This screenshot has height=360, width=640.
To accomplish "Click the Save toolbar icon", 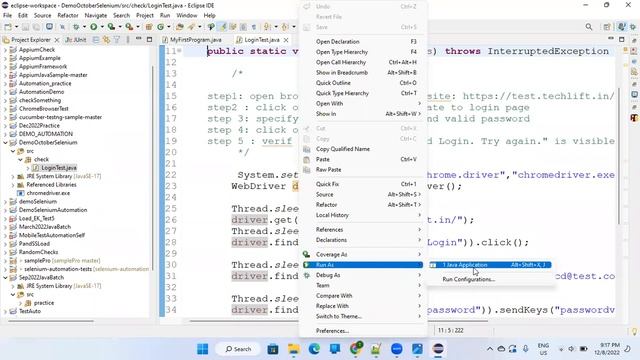I will [x=25, y=27].
